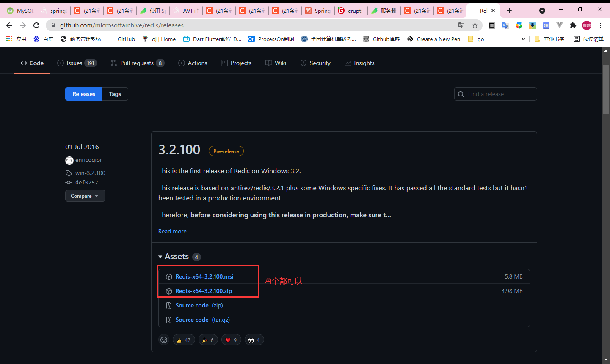Switch to the Spring browser tab
This screenshot has height=364, width=610.
tap(318, 11)
